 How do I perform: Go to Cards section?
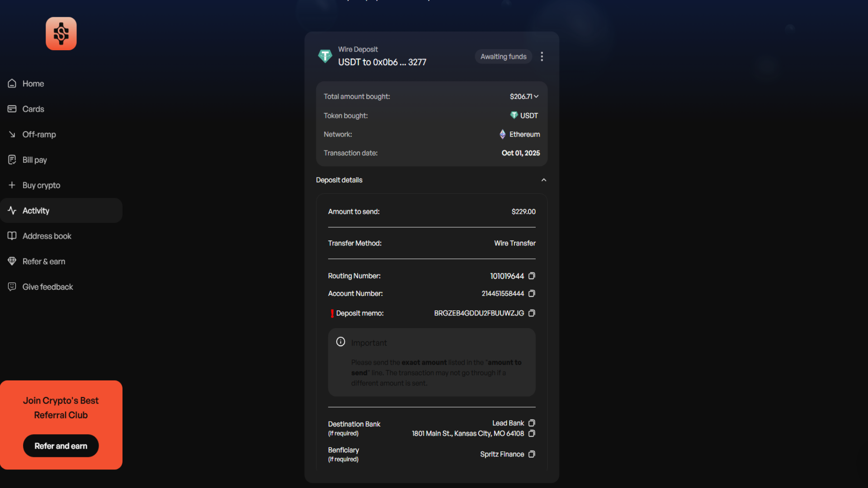tap(33, 109)
